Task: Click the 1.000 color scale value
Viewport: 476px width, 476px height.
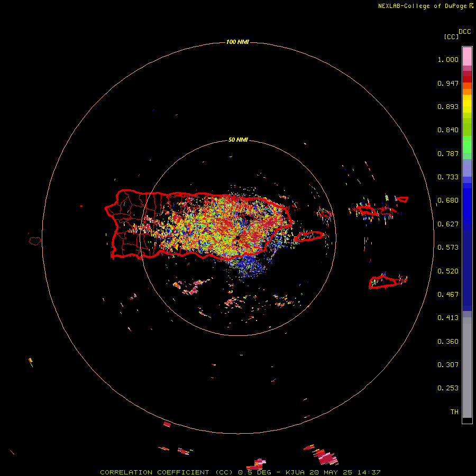Action: [x=448, y=59]
